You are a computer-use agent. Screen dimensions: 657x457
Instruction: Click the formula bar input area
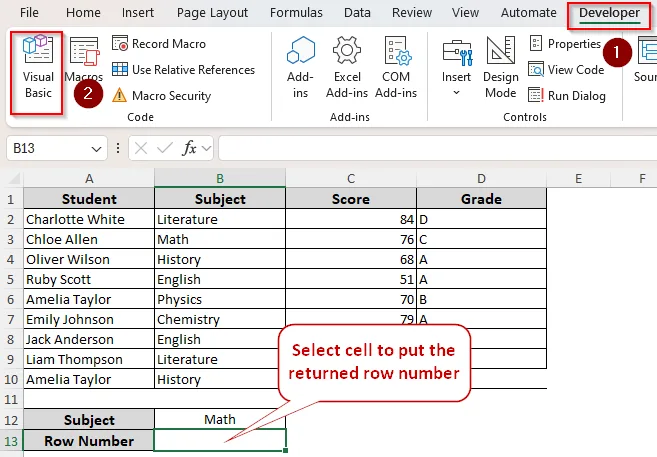[437, 148]
